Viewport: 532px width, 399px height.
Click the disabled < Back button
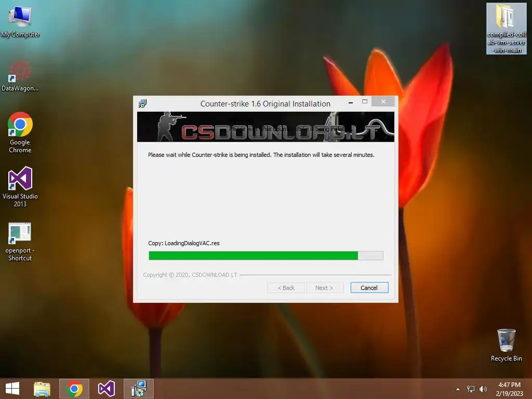coord(286,288)
